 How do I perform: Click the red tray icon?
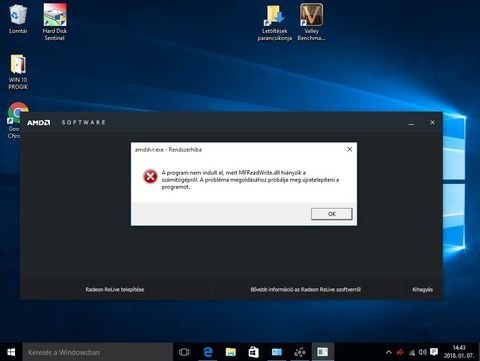coord(400,352)
